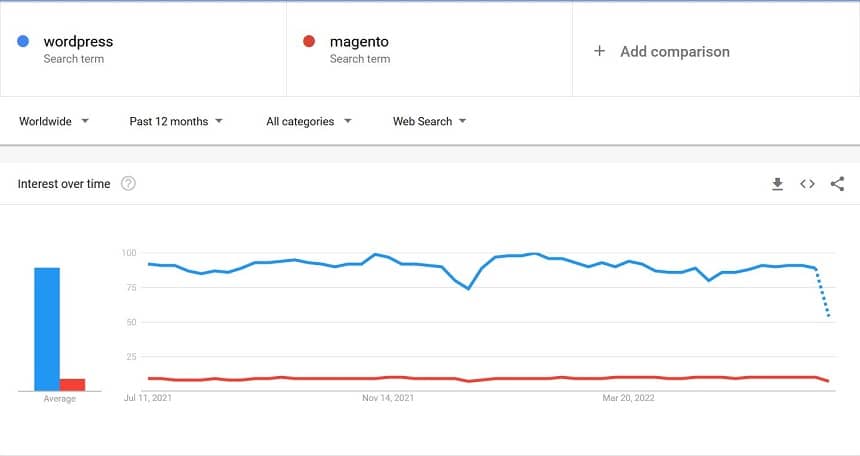Viewport: 860px width, 456px height.
Task: Open embed code icon for chart
Action: point(807,184)
